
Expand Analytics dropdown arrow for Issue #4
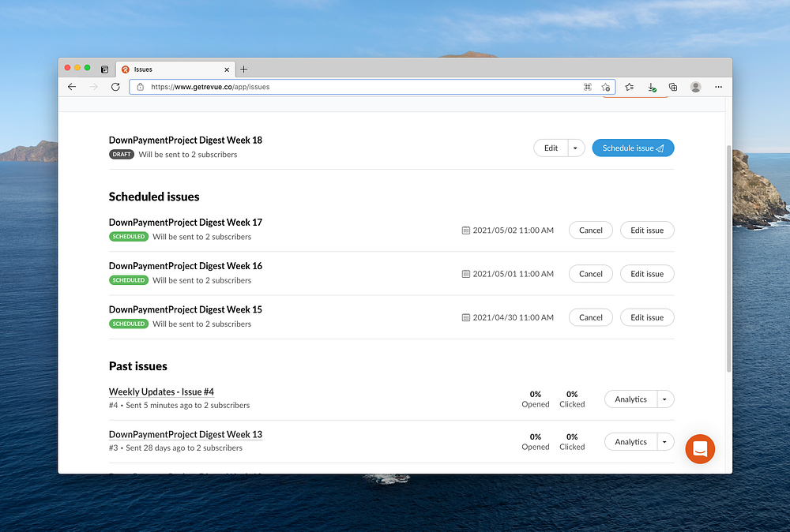[x=665, y=399]
